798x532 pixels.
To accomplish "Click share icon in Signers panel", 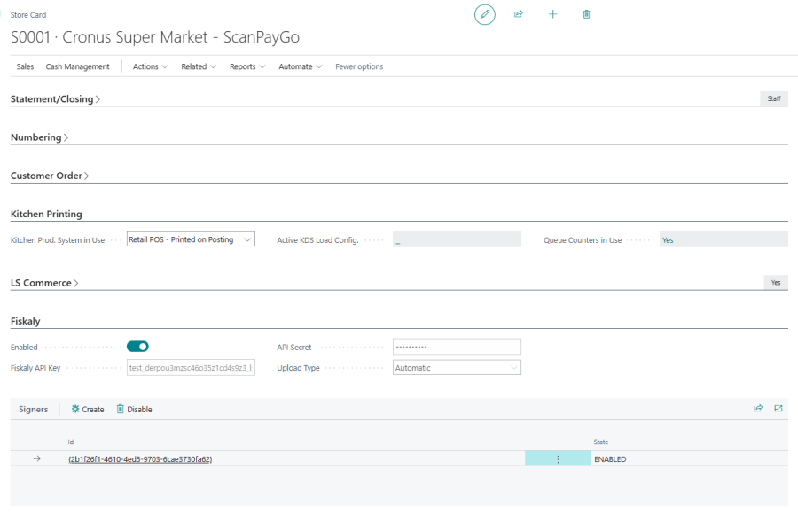I will tap(758, 409).
